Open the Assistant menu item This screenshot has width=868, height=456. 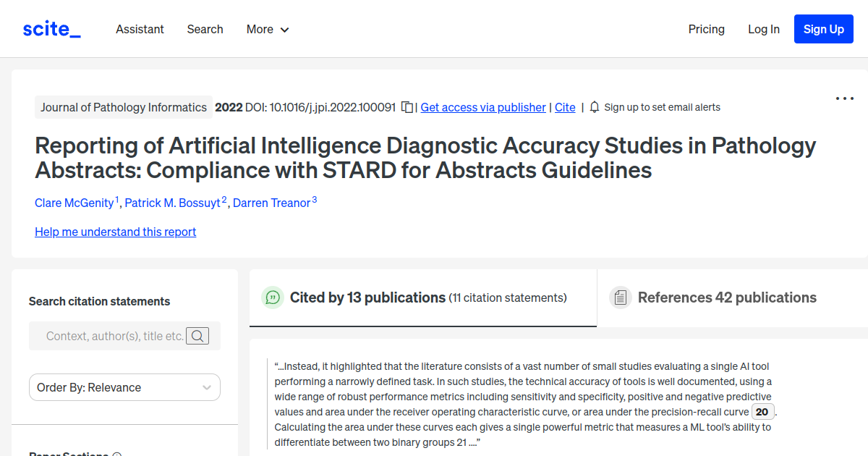tap(140, 29)
